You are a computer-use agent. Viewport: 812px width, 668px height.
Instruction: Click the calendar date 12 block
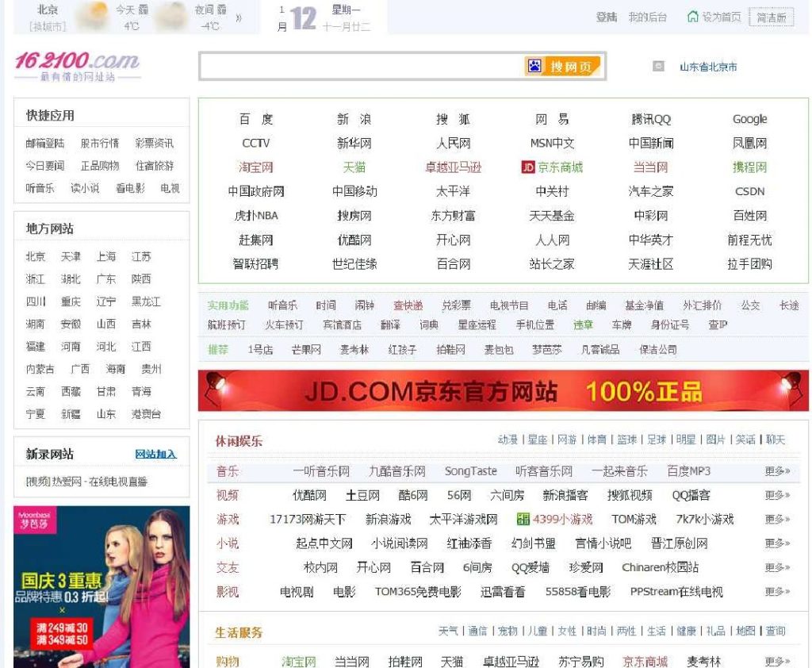coord(305,17)
